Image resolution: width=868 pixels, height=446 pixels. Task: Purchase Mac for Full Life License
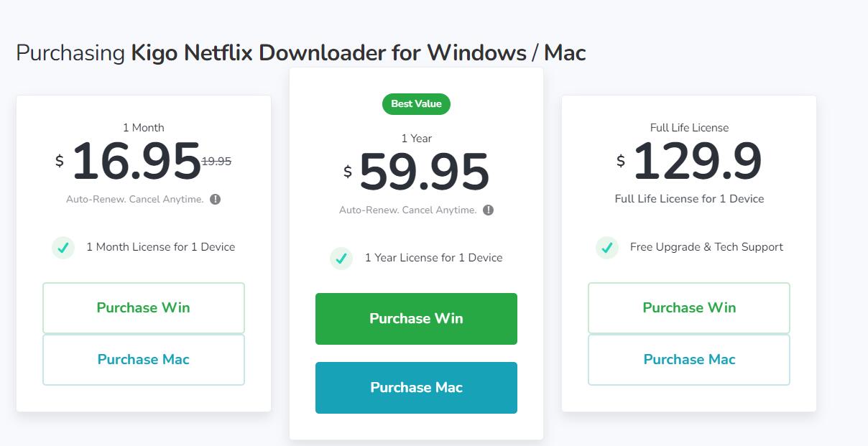click(689, 359)
